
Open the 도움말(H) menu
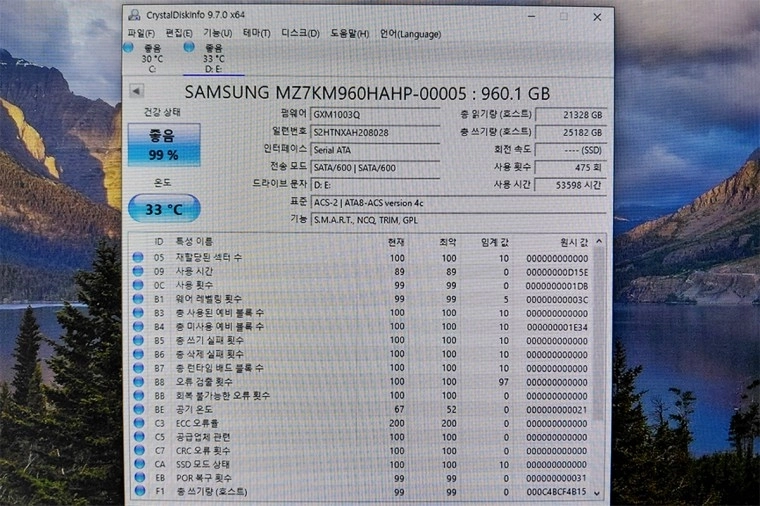click(x=349, y=34)
